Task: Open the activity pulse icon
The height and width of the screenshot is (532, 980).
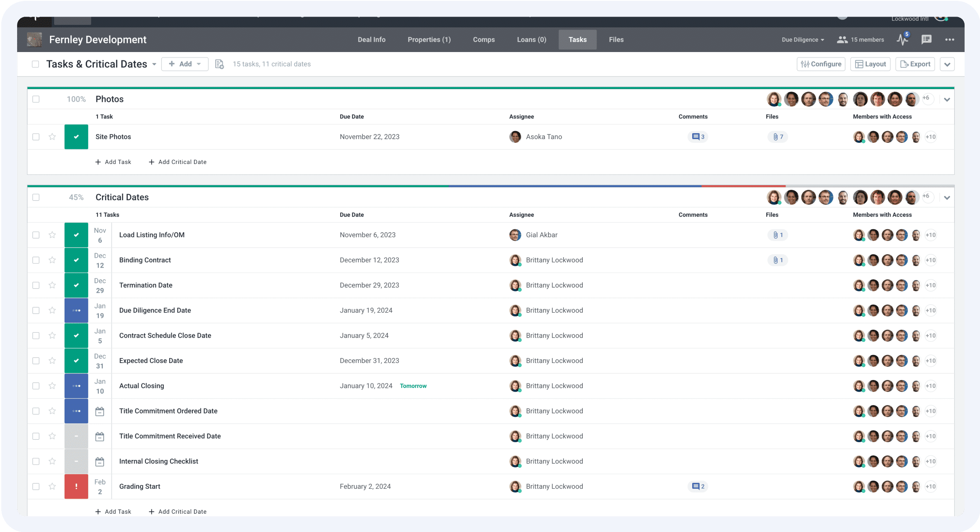Action: 902,40
